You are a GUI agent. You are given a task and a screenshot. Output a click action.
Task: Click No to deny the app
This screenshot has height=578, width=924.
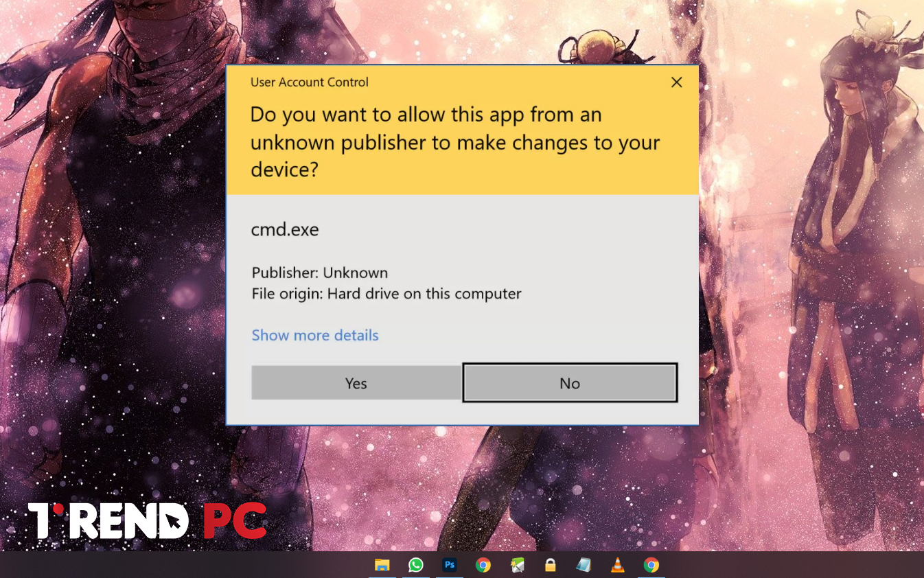tap(570, 383)
